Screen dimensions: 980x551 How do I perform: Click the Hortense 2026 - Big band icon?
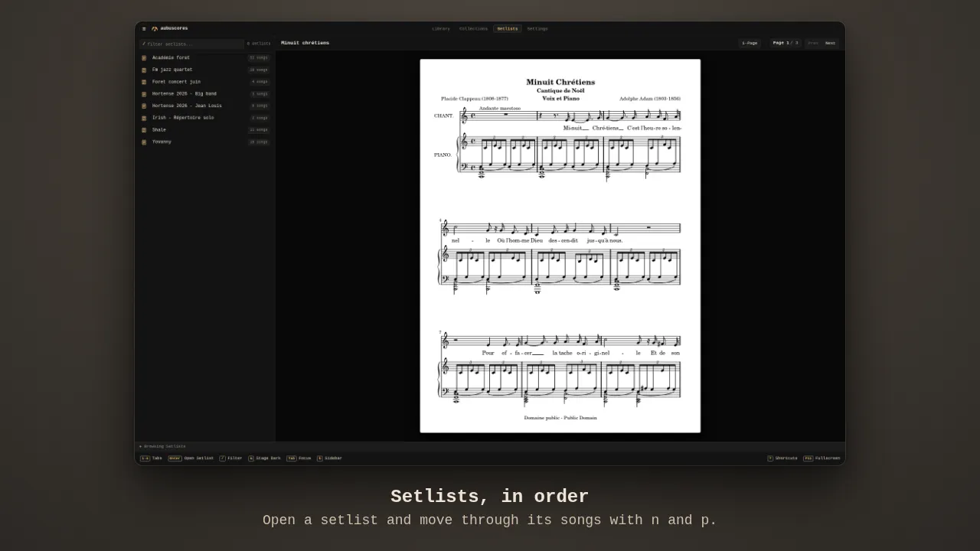144,94
